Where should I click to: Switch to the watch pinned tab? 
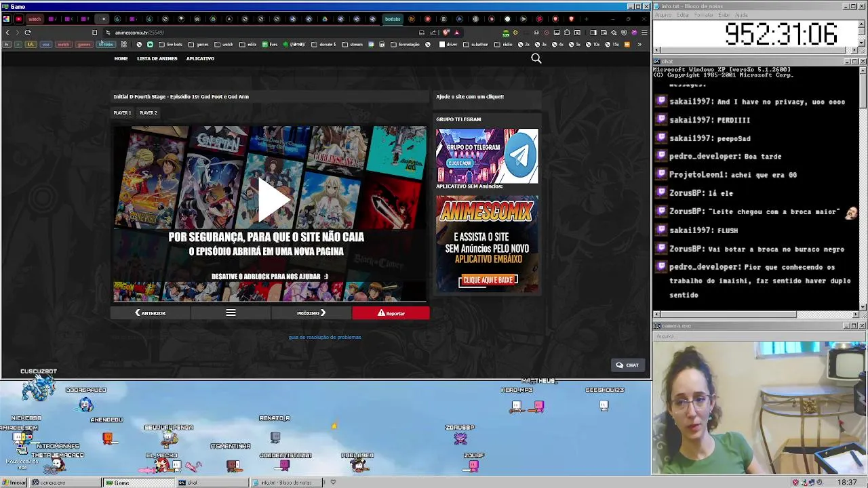coord(35,19)
